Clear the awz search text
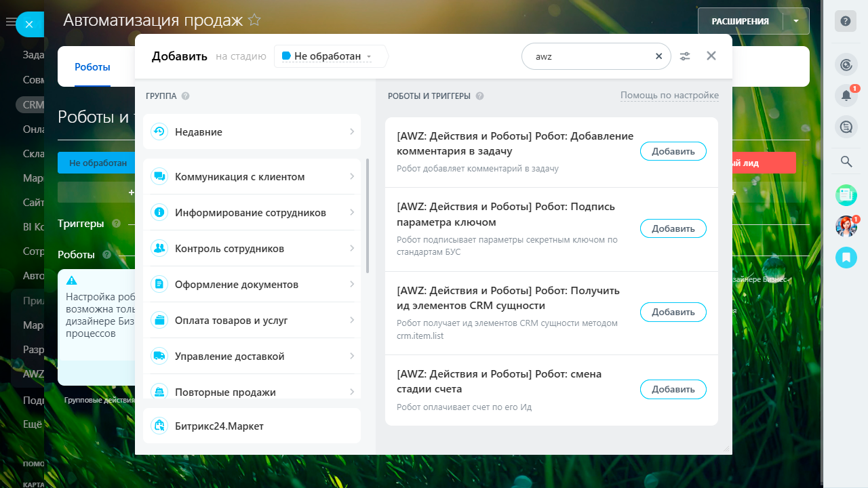Viewport: 868px width, 488px height. tap(658, 56)
